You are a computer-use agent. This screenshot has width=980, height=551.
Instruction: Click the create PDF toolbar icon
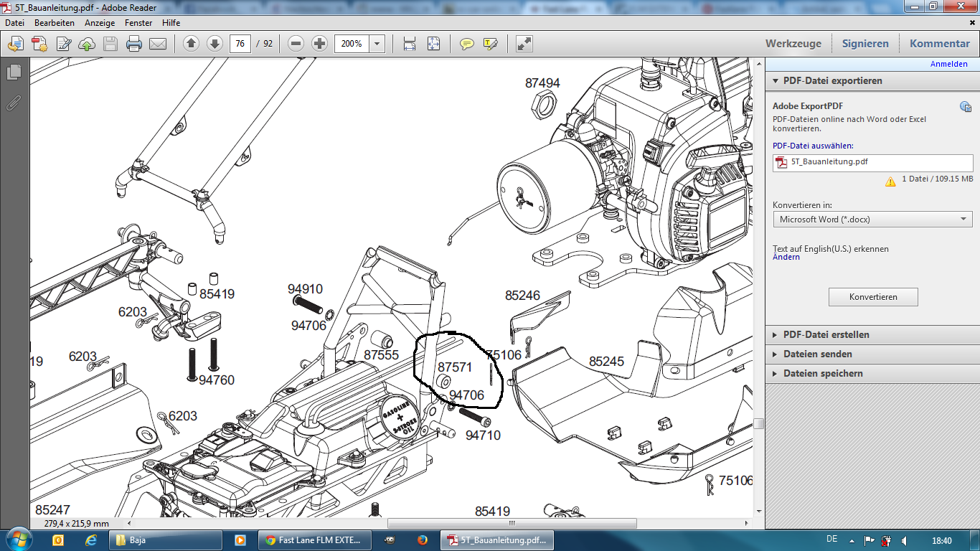[39, 44]
